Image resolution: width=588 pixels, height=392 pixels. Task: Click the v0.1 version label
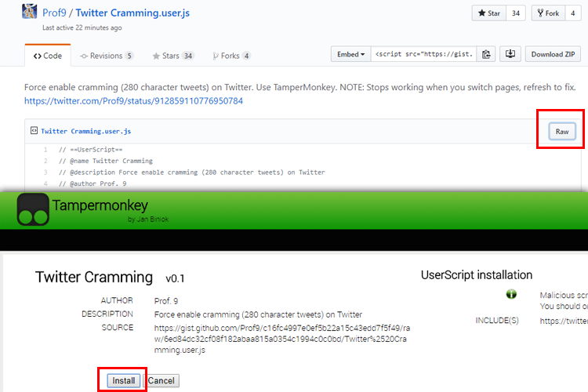(x=175, y=278)
